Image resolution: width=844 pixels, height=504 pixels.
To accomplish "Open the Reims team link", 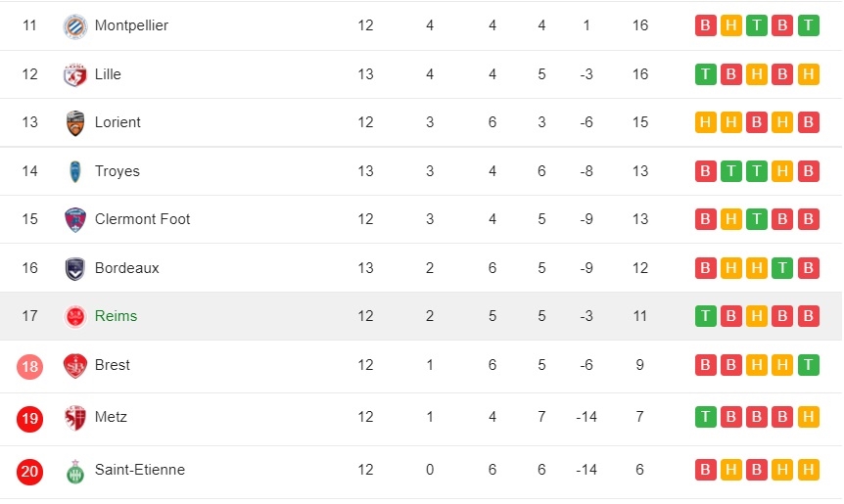I will point(116,316).
